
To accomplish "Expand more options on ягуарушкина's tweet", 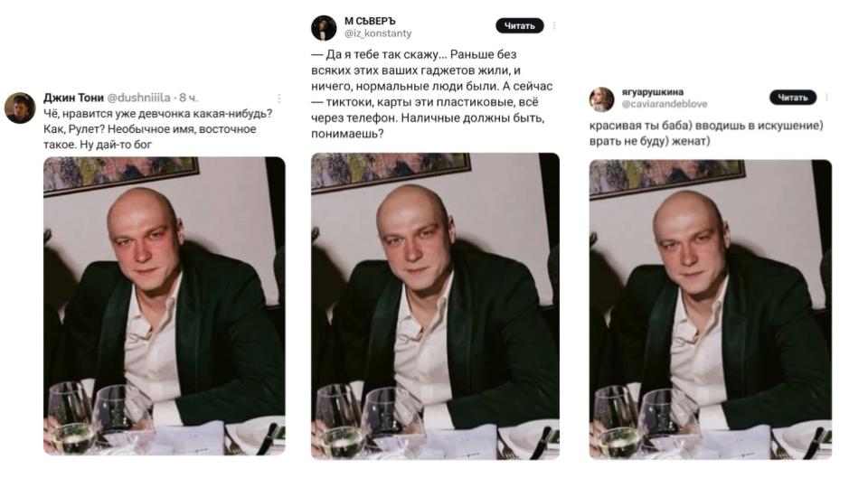I will click(826, 98).
